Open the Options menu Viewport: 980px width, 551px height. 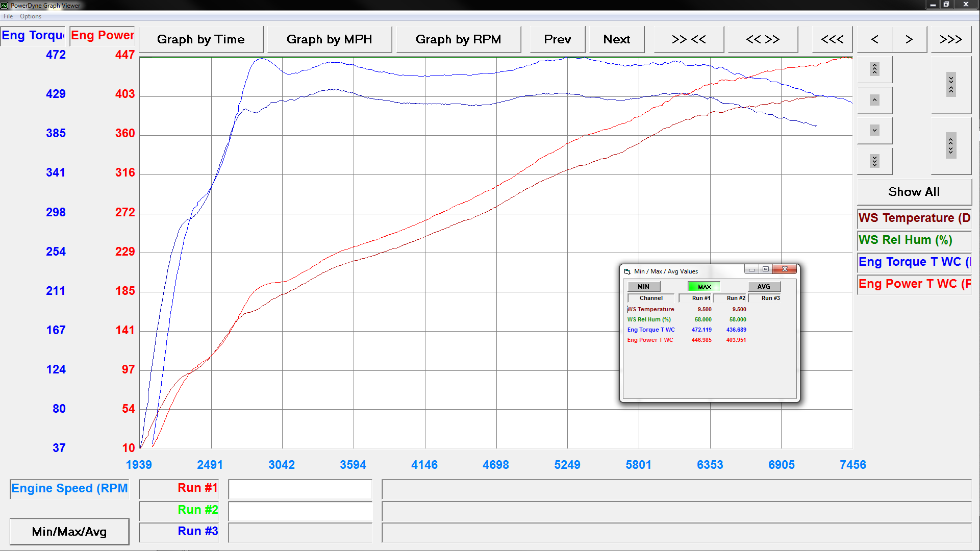31,16
